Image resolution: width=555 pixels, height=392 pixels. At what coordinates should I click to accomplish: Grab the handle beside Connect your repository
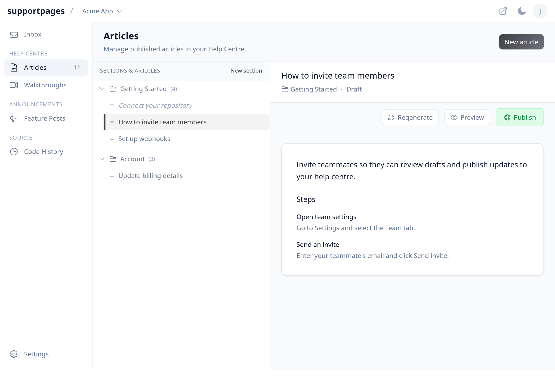coord(112,106)
